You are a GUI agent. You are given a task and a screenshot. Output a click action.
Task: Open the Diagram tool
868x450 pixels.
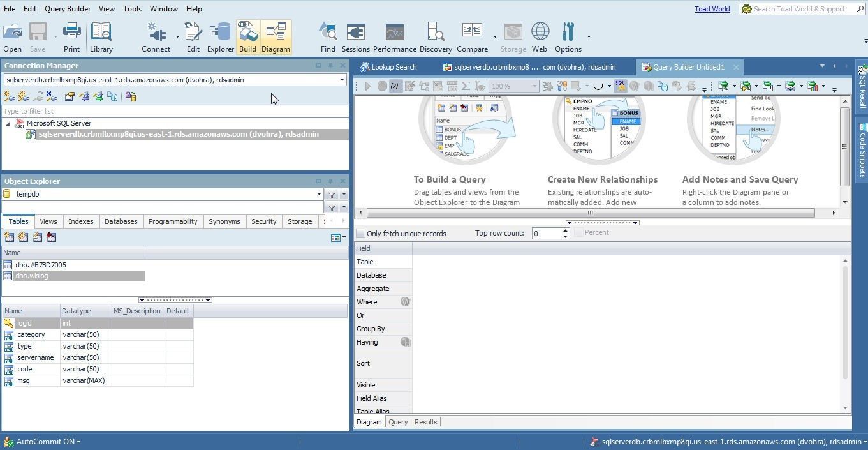click(276, 38)
